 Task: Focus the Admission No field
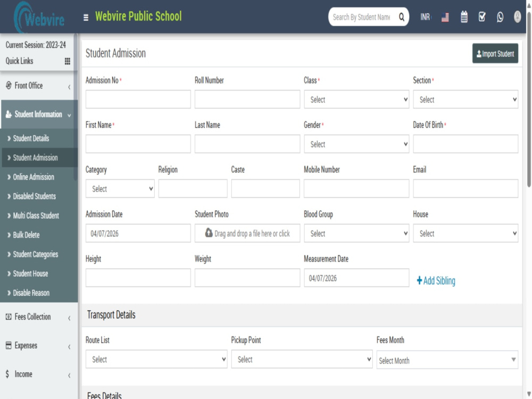pyautogui.click(x=138, y=99)
